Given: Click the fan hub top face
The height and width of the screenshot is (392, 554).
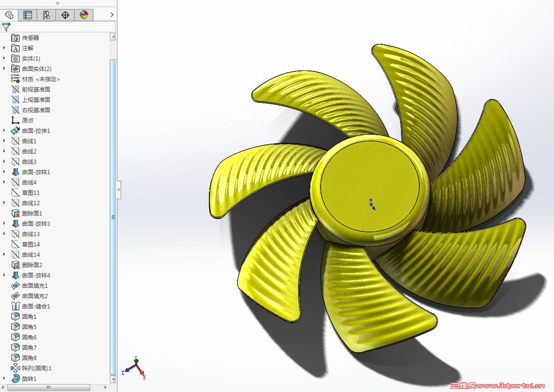Looking at the screenshot, I should click(370, 186).
